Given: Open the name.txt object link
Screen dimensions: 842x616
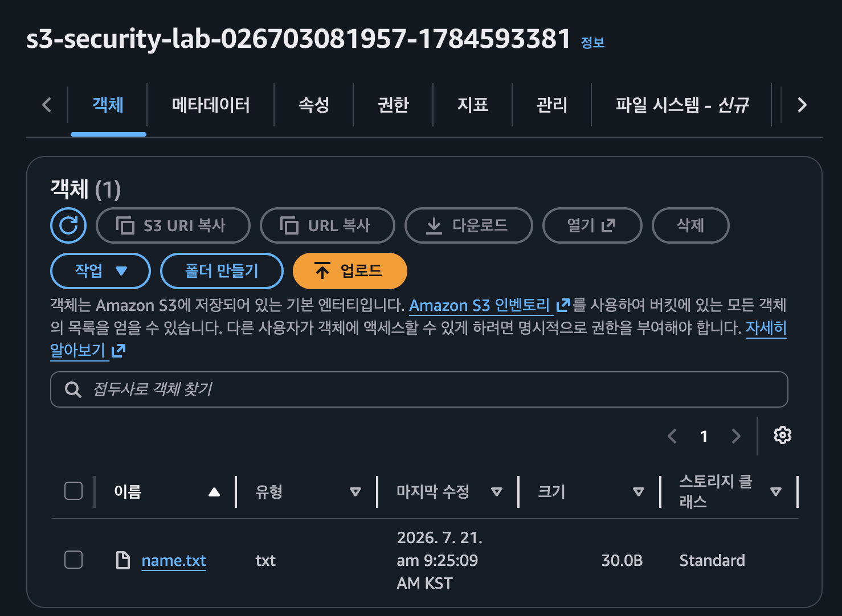Looking at the screenshot, I should (174, 561).
